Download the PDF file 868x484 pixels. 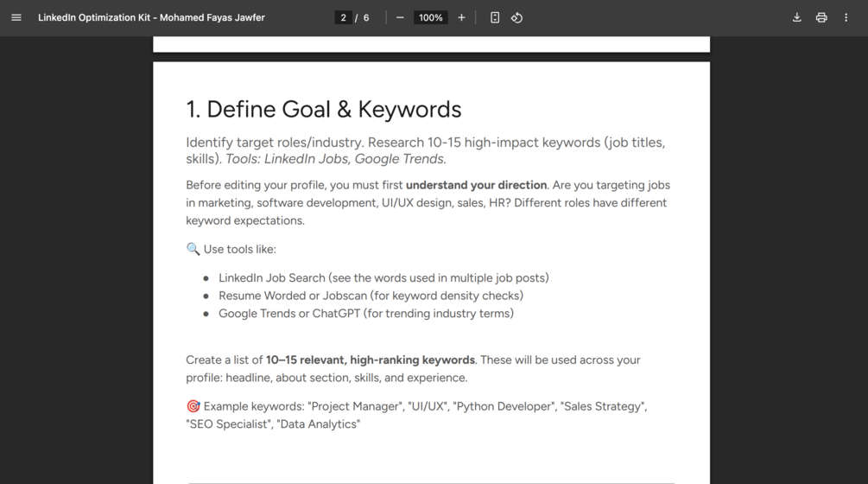point(796,17)
